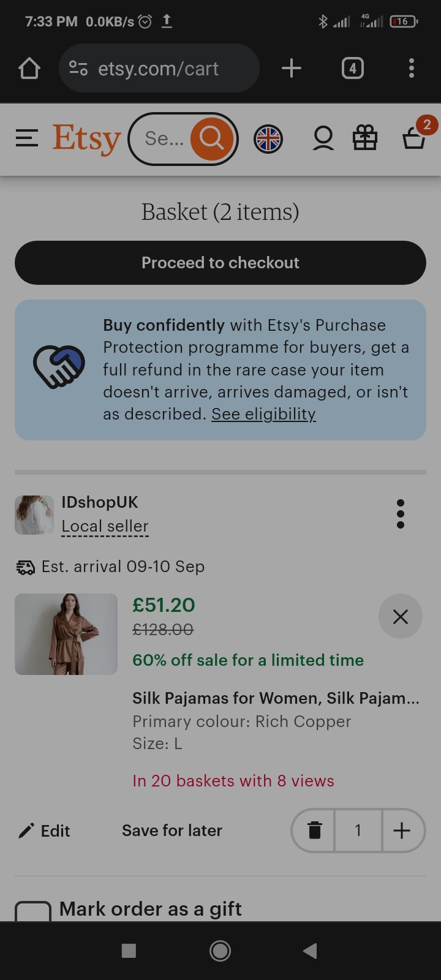Open the See eligibility link
Viewport: 441px width, 980px height.
(x=263, y=414)
